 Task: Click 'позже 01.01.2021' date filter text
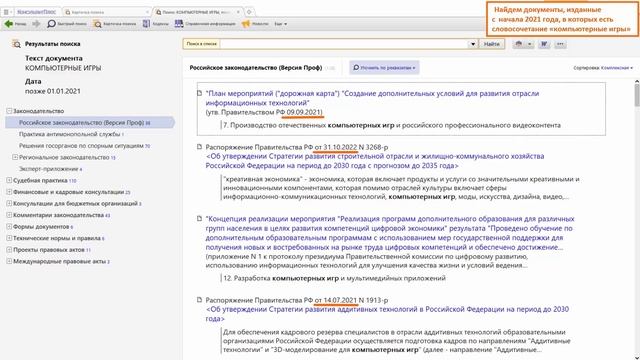click(53, 91)
